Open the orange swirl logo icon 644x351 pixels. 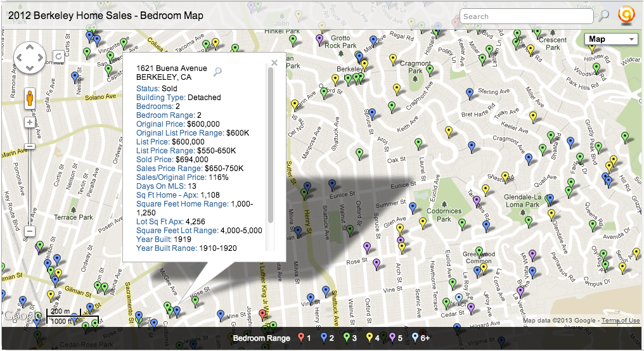coord(626,15)
